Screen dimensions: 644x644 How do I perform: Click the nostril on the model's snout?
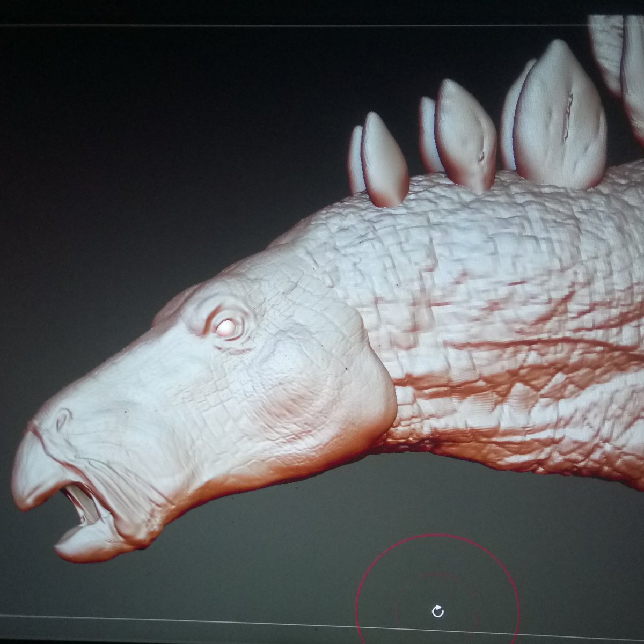tap(63, 418)
